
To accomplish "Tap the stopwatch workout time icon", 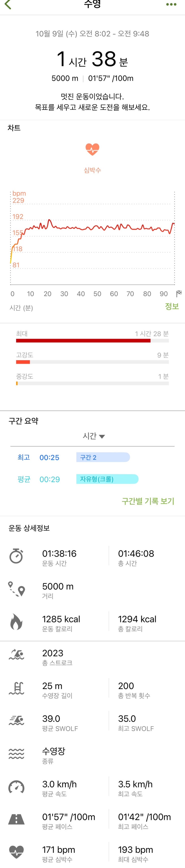I will [x=16, y=556].
